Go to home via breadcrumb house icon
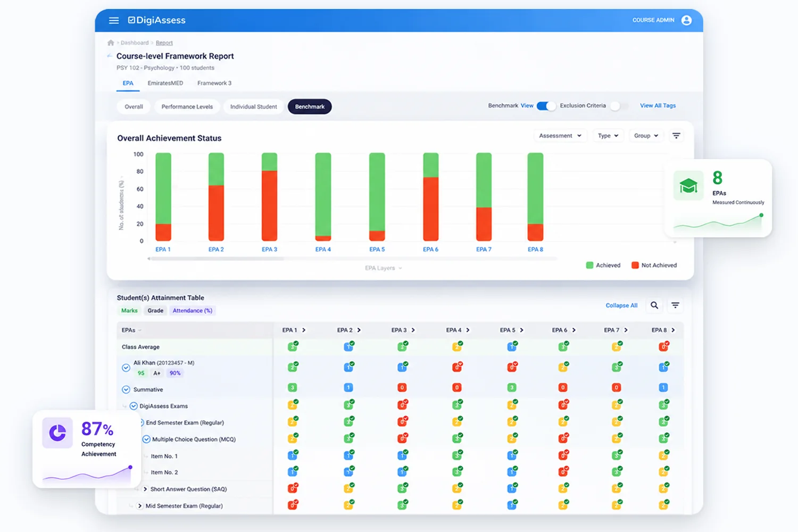Image resolution: width=798 pixels, height=532 pixels. tap(111, 43)
